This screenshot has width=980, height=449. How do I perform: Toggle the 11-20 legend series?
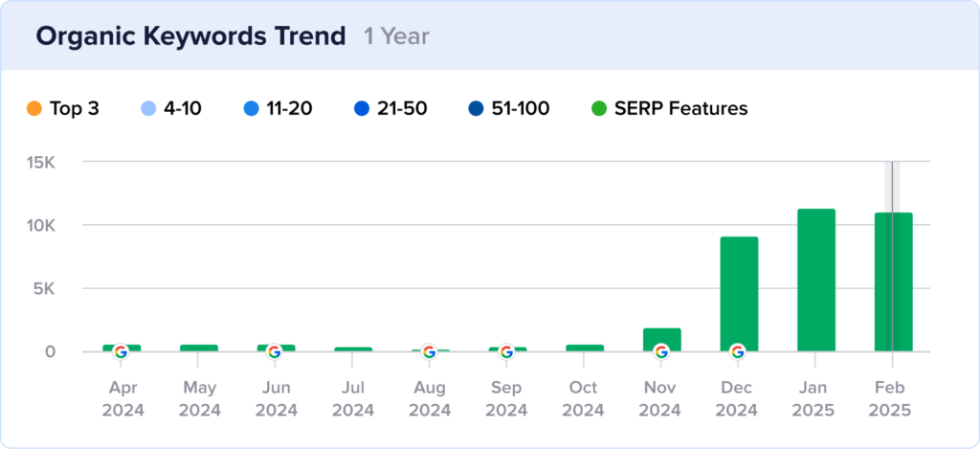pos(278,109)
